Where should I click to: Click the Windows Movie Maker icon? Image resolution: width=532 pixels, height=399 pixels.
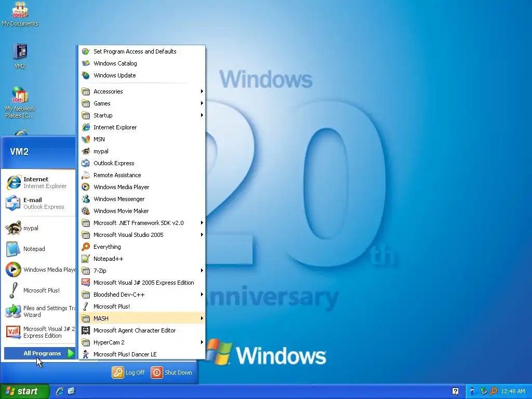(x=86, y=211)
